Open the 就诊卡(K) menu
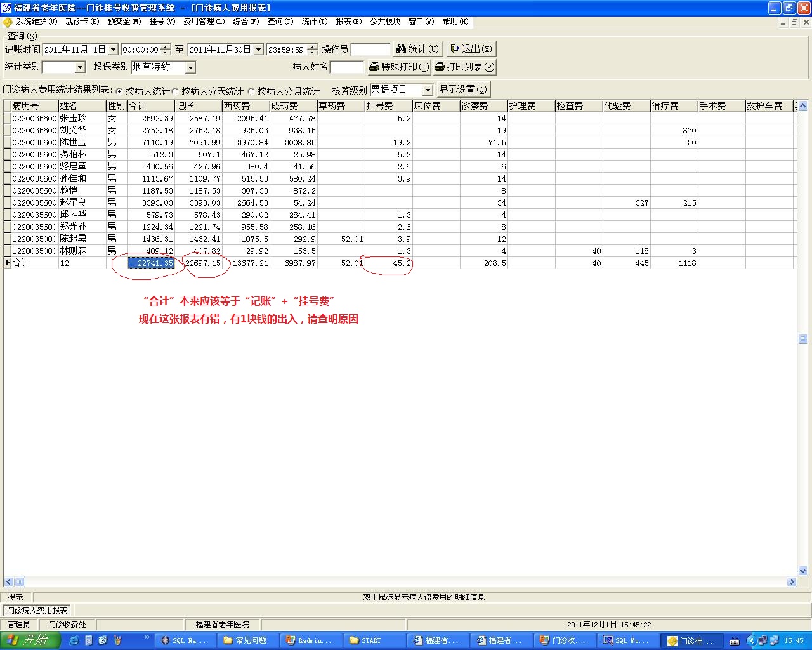Image resolution: width=812 pixels, height=650 pixels. coord(82,22)
